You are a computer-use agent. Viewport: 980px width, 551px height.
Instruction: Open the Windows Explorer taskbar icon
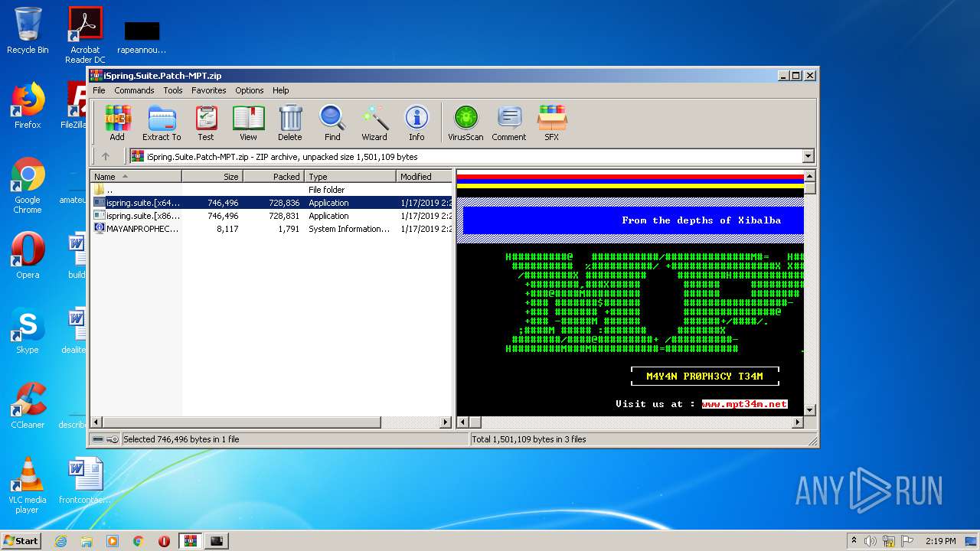[87, 541]
